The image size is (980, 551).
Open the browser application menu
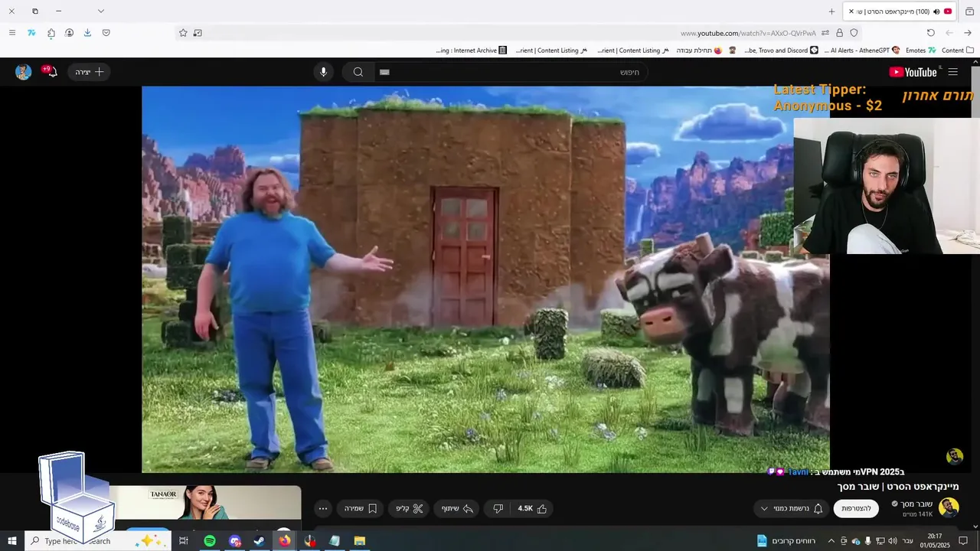12,33
